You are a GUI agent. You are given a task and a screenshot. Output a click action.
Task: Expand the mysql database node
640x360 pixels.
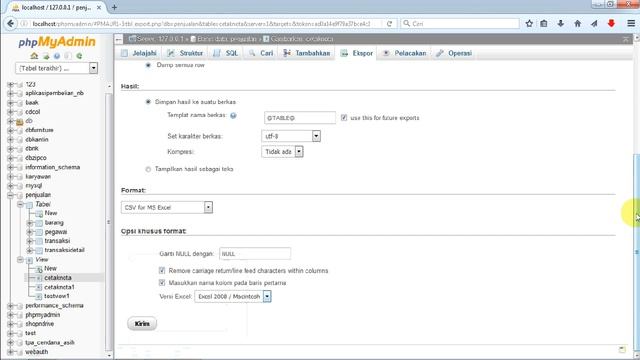point(10,186)
